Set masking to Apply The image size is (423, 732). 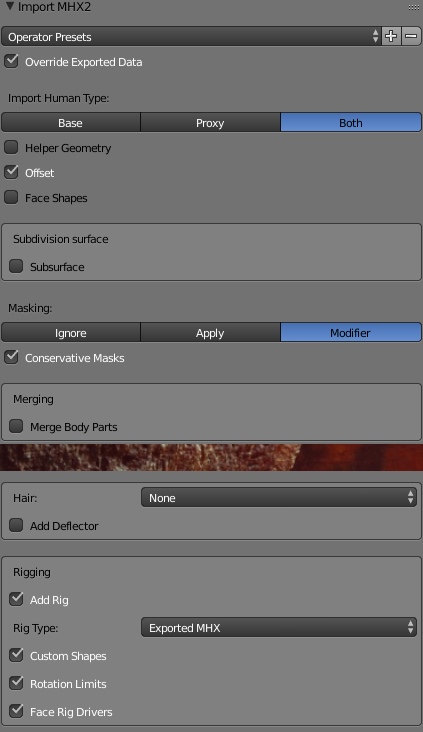point(210,333)
